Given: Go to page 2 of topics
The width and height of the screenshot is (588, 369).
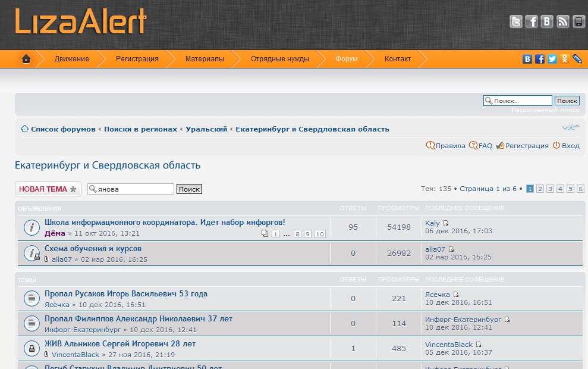Looking at the screenshot, I should coord(540,189).
